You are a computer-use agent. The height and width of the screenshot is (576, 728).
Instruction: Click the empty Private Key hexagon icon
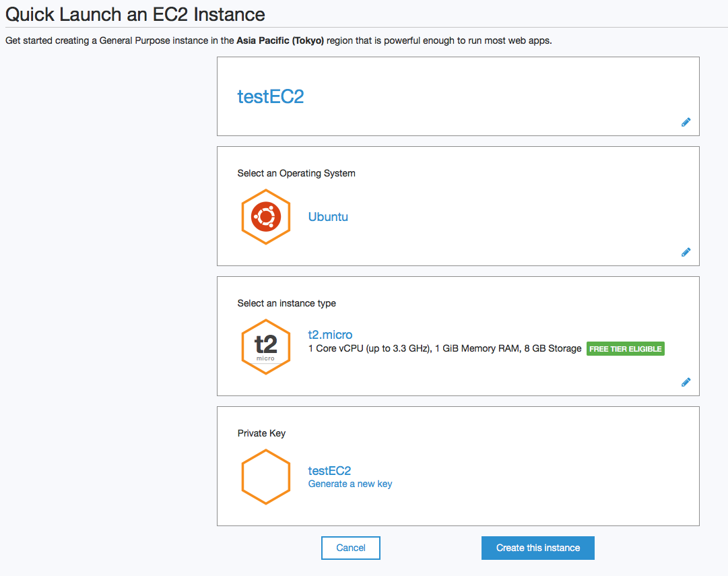coord(266,476)
